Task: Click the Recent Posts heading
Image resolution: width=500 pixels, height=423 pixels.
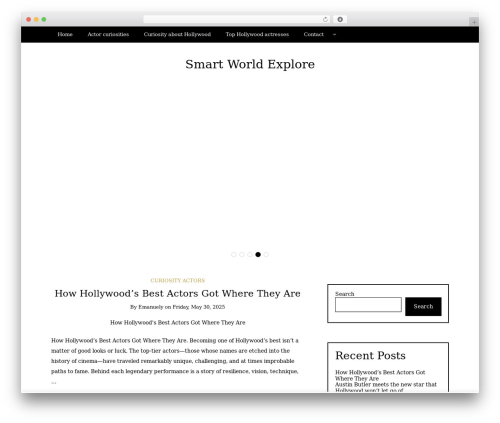Action: point(370,356)
